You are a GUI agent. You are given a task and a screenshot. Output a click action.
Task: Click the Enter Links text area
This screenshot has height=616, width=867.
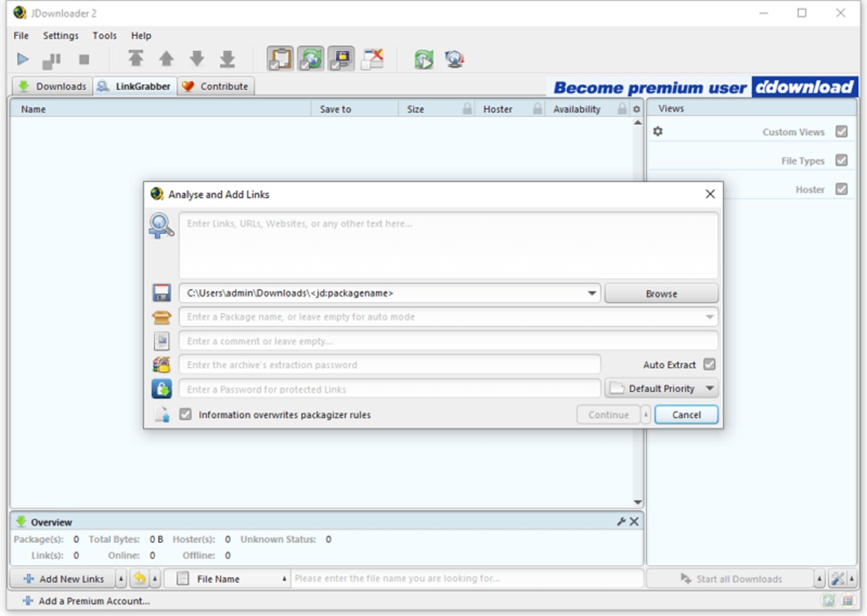pos(448,245)
